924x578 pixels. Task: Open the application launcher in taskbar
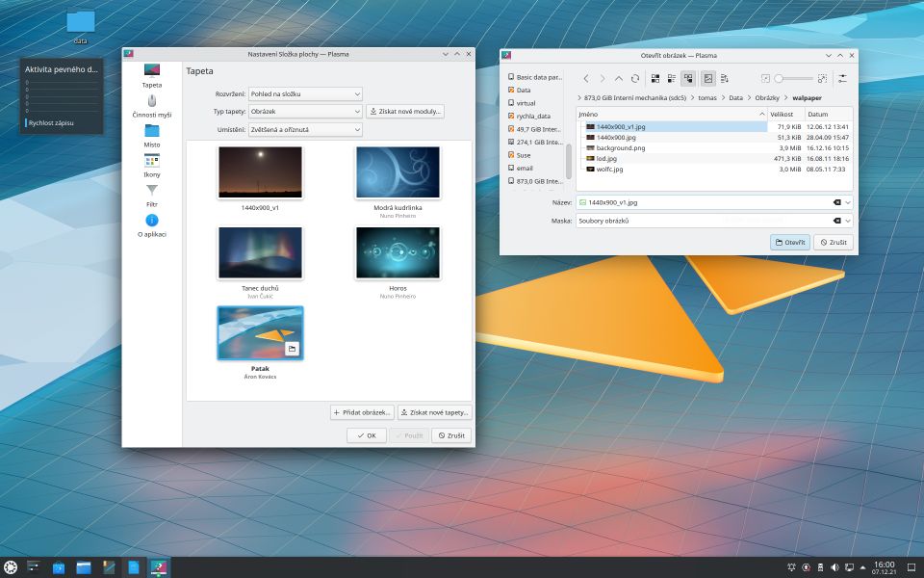pyautogui.click(x=10, y=567)
